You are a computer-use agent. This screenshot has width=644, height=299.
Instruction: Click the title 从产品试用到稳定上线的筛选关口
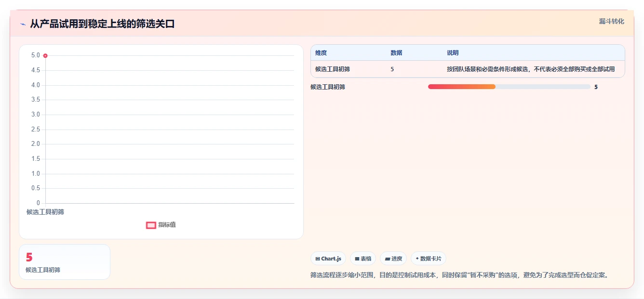coord(102,24)
